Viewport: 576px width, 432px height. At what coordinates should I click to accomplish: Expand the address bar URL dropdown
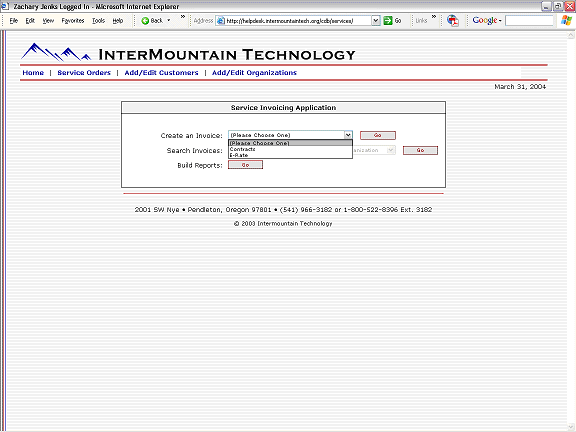[375, 21]
